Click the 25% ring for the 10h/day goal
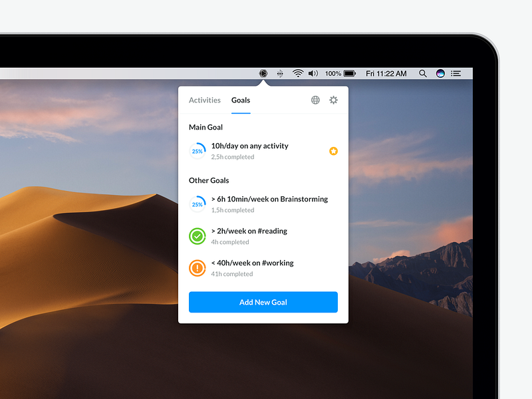The image size is (532, 399). click(198, 152)
